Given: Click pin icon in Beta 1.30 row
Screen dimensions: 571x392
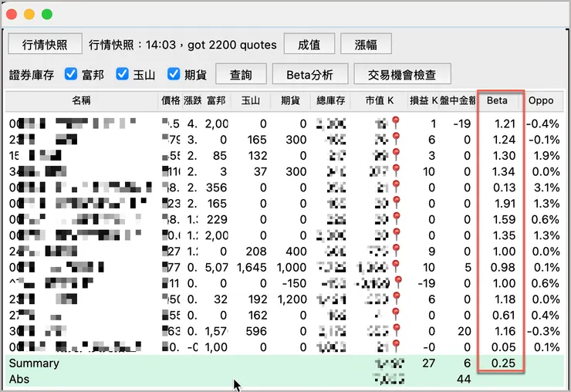Looking at the screenshot, I should click(x=396, y=155).
